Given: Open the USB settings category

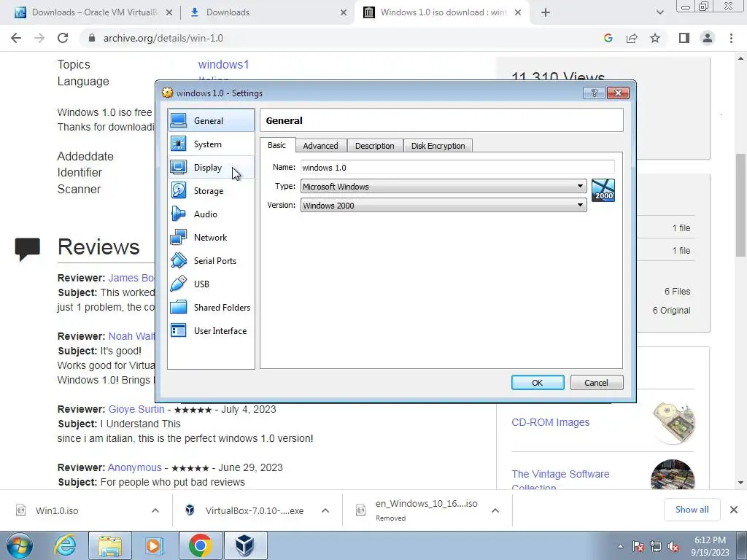Looking at the screenshot, I should pos(211,284).
